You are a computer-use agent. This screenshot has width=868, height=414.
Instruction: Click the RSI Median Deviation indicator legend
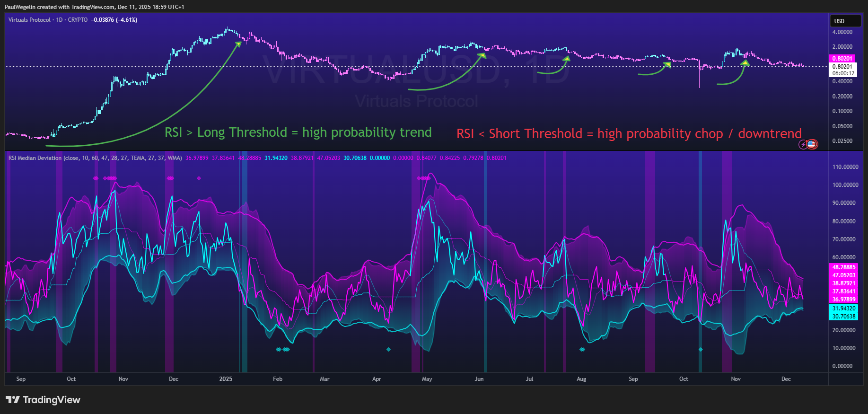click(95, 158)
